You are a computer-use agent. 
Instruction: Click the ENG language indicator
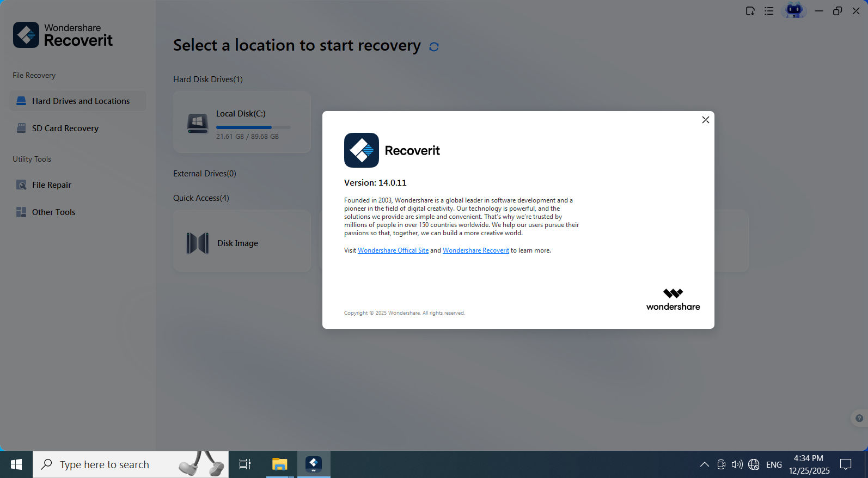pyautogui.click(x=774, y=464)
